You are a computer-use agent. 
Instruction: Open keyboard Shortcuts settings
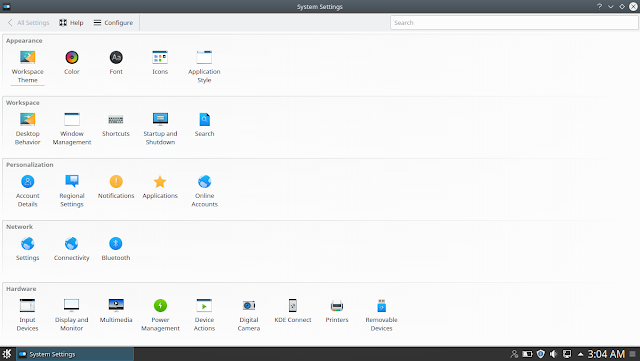click(x=116, y=125)
